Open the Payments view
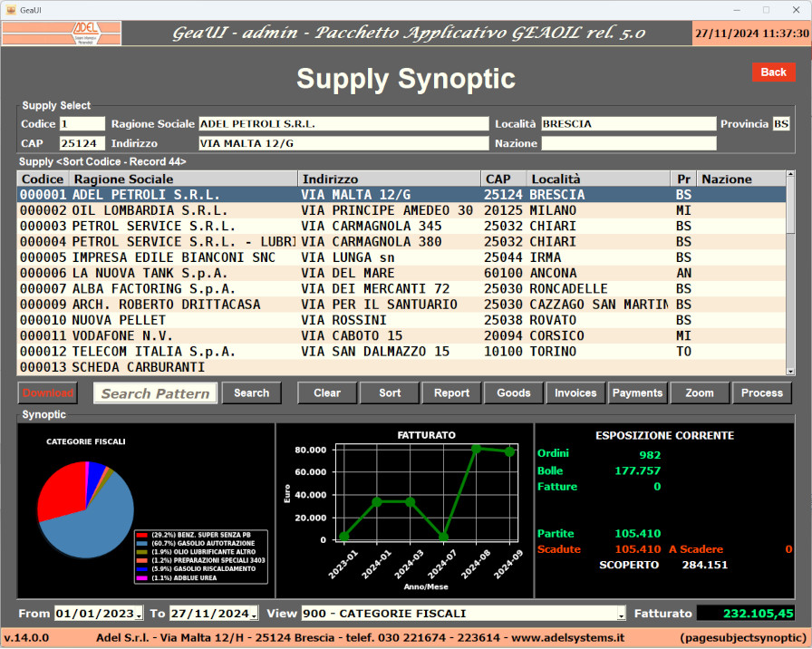The image size is (812, 649). (637, 393)
